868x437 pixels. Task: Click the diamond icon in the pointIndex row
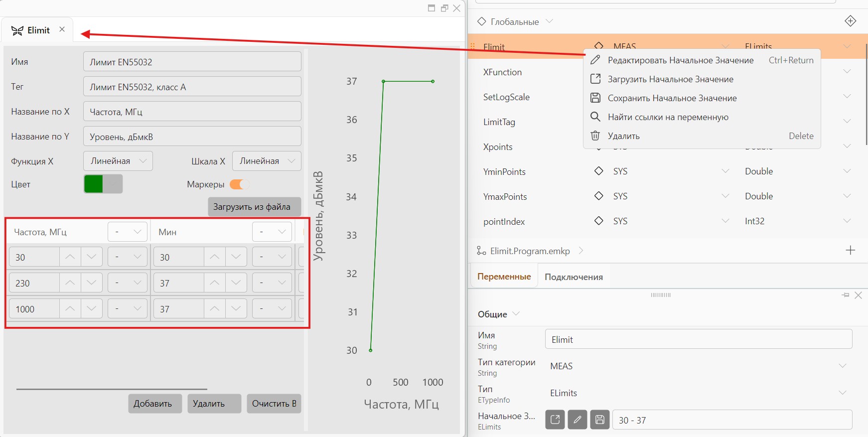tap(598, 221)
